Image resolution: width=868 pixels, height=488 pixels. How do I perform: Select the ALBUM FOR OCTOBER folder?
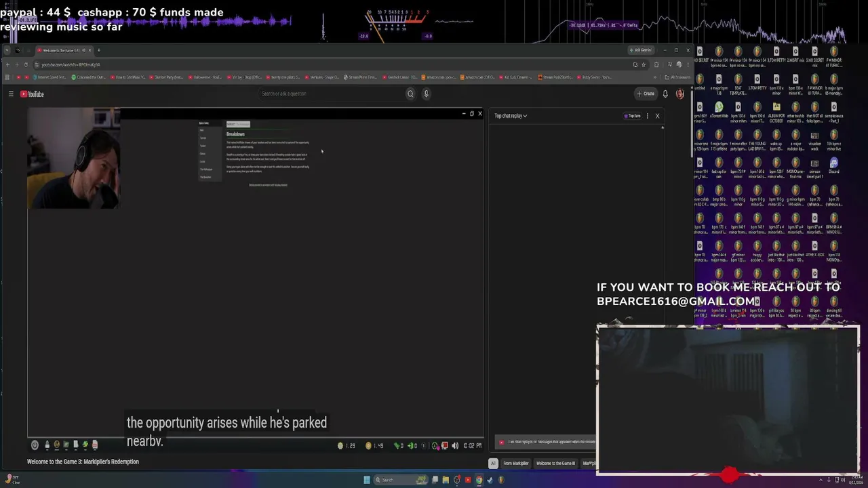776,111
